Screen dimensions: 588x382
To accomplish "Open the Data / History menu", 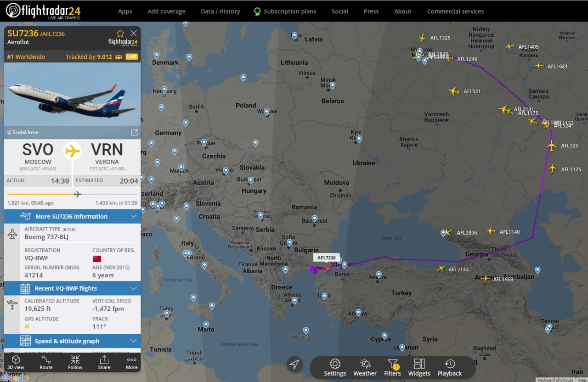I will 220,11.
